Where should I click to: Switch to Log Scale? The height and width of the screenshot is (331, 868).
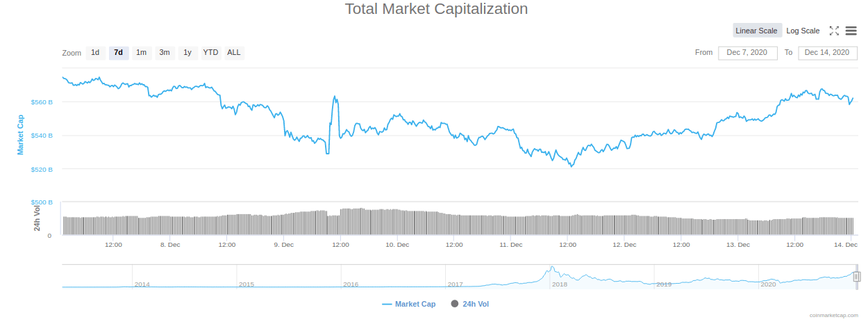point(803,31)
